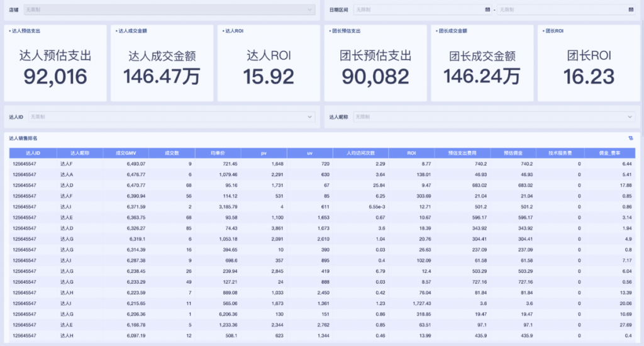
Task: Click the 达人预估支出 card showing 92,016
Action: 55,63
